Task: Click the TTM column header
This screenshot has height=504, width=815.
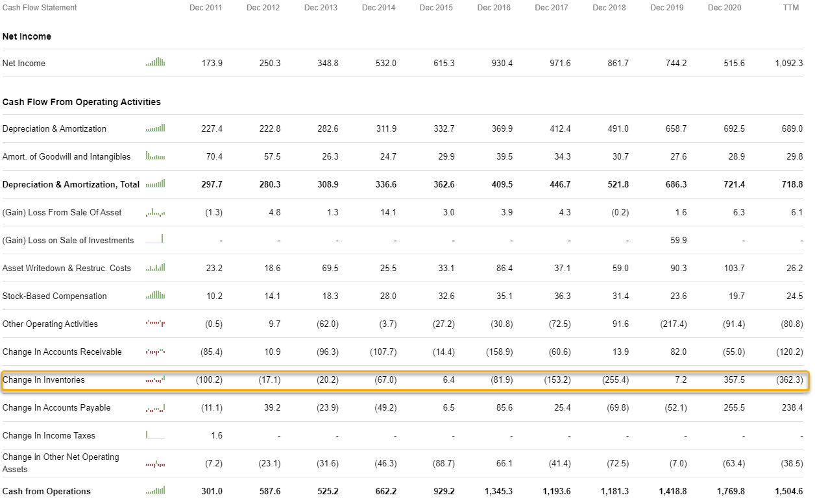Action: [790, 8]
